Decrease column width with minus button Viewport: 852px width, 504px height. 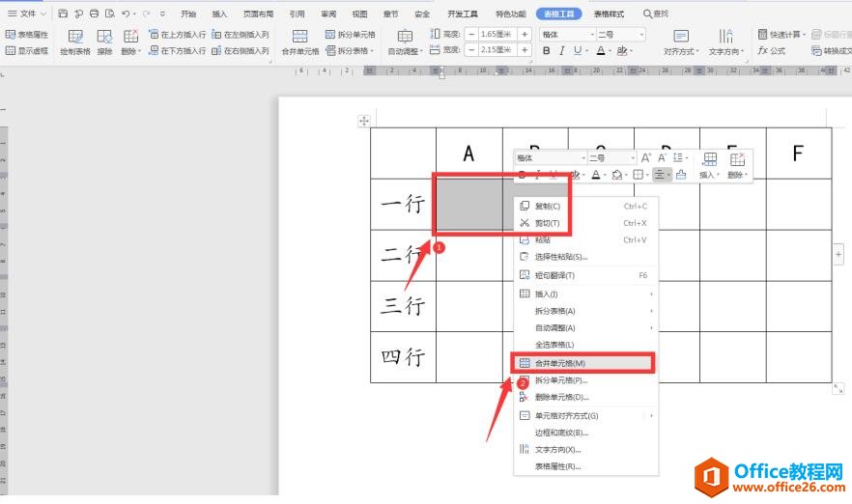[471, 49]
